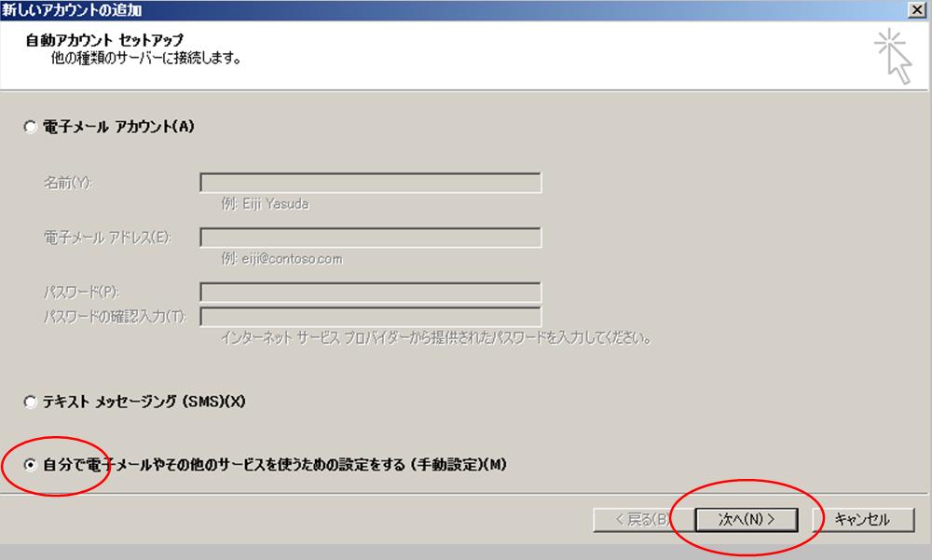Click the パスワードの確認入力(T): label
This screenshot has width=932, height=560.
115,317
